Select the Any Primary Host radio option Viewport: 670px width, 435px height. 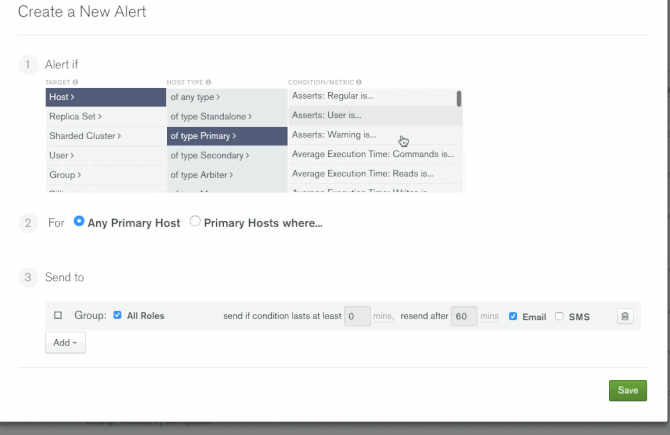(x=79, y=222)
